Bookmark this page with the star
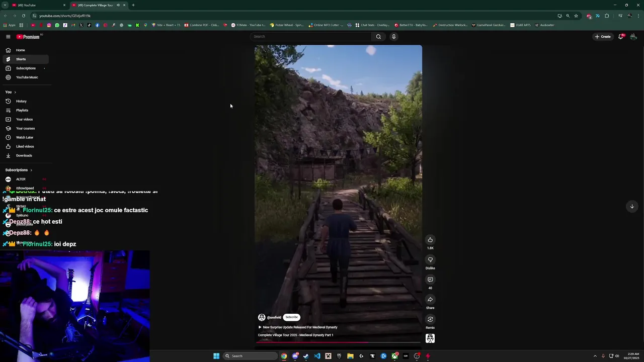Image resolution: width=644 pixels, height=362 pixels. coord(576,16)
